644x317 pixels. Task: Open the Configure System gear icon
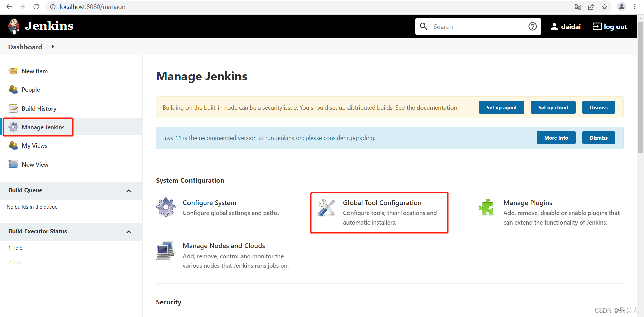click(166, 207)
